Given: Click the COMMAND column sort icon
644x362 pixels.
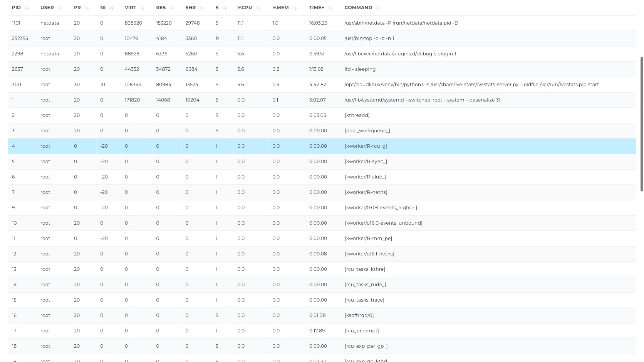Looking at the screenshot, I should pos(378,8).
